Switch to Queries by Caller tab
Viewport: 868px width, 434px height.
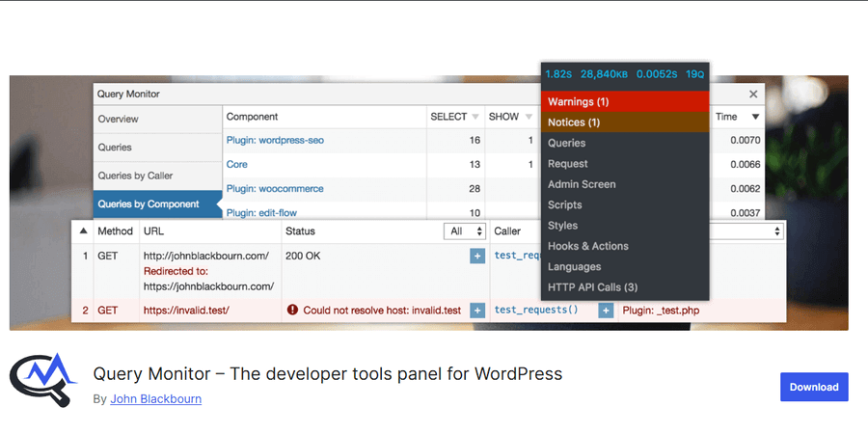click(158, 176)
